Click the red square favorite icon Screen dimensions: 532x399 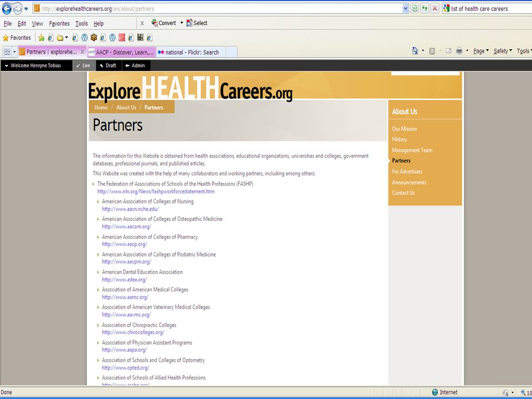click(122, 38)
